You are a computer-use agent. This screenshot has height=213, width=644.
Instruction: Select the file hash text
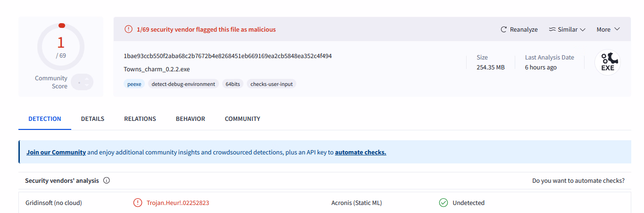pyautogui.click(x=228, y=56)
